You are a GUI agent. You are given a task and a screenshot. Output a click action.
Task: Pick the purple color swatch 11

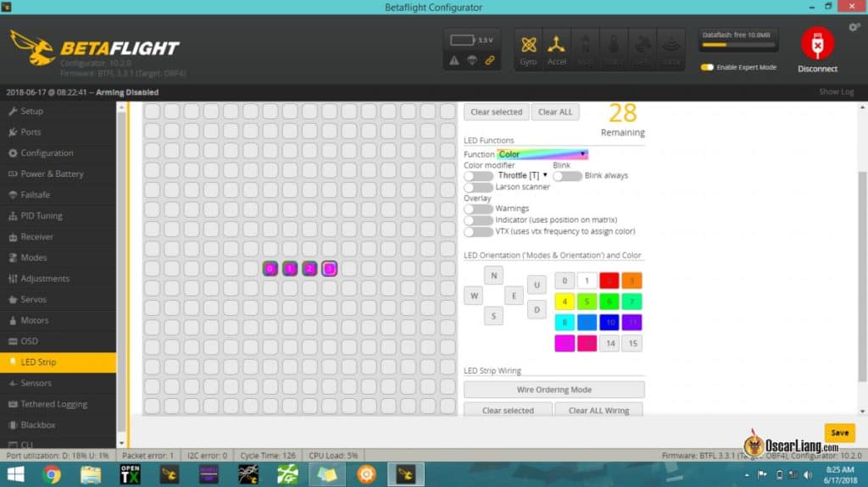tap(632, 322)
